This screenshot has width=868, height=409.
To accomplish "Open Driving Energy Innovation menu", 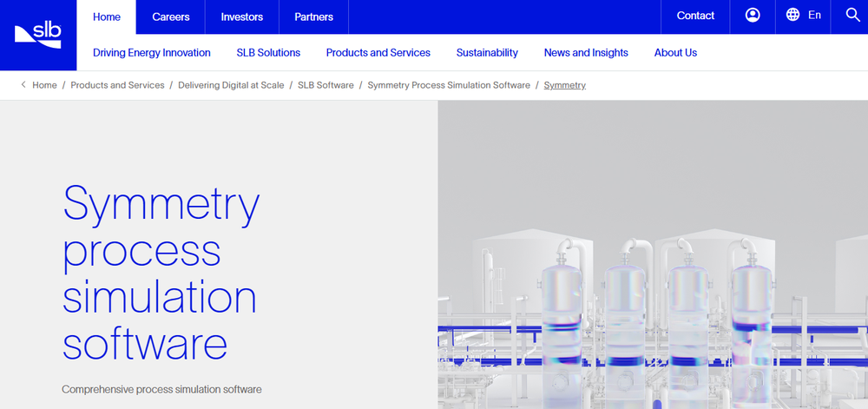I will (152, 53).
